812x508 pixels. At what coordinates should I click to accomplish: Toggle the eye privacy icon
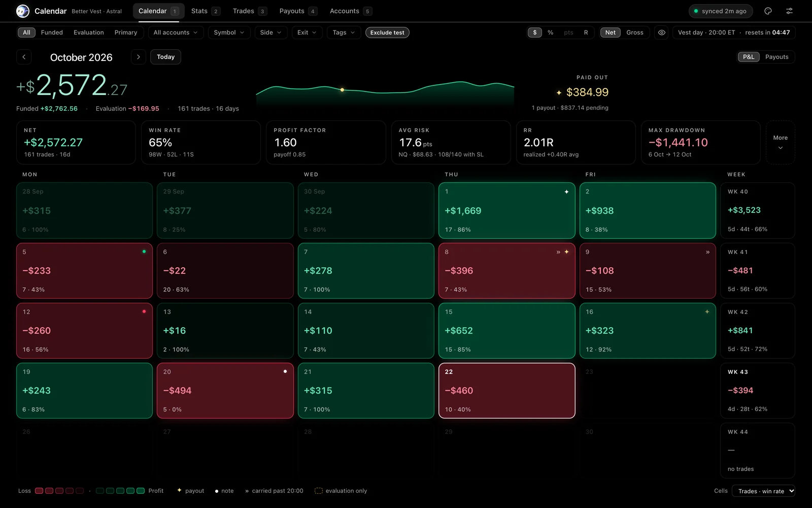click(x=662, y=33)
